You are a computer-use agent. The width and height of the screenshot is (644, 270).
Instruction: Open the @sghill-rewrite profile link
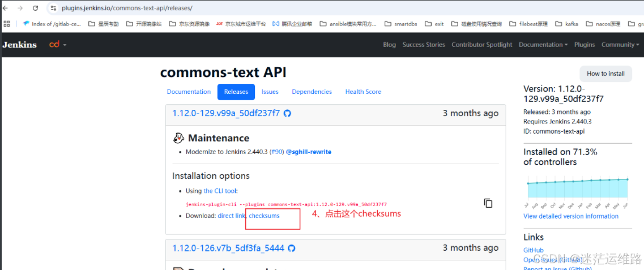tap(309, 152)
